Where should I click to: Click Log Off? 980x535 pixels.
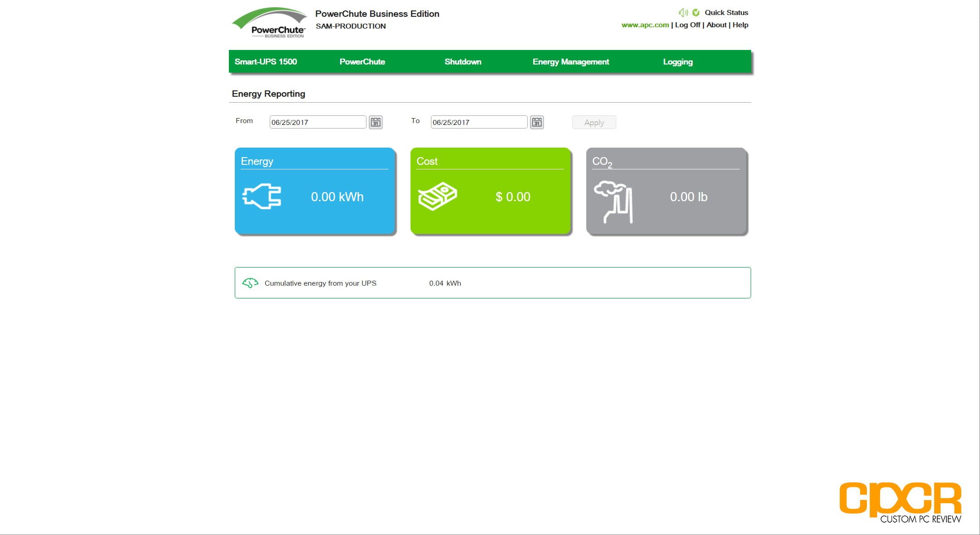tap(688, 25)
